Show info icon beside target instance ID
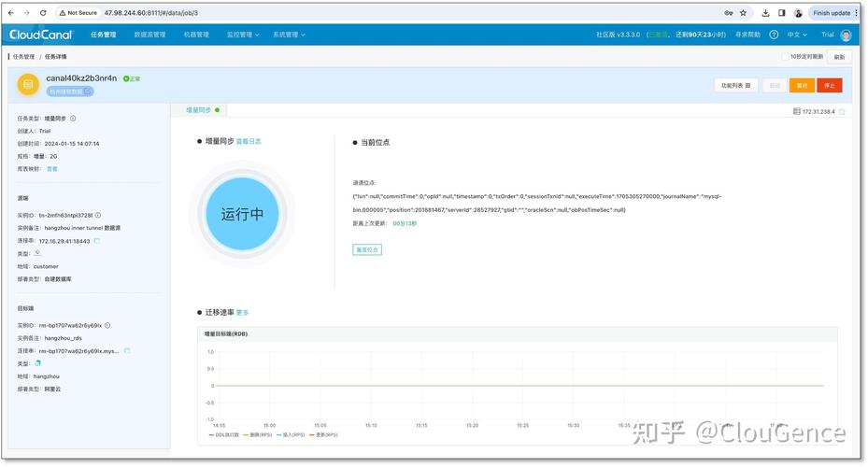868x467 pixels. pyautogui.click(x=107, y=325)
